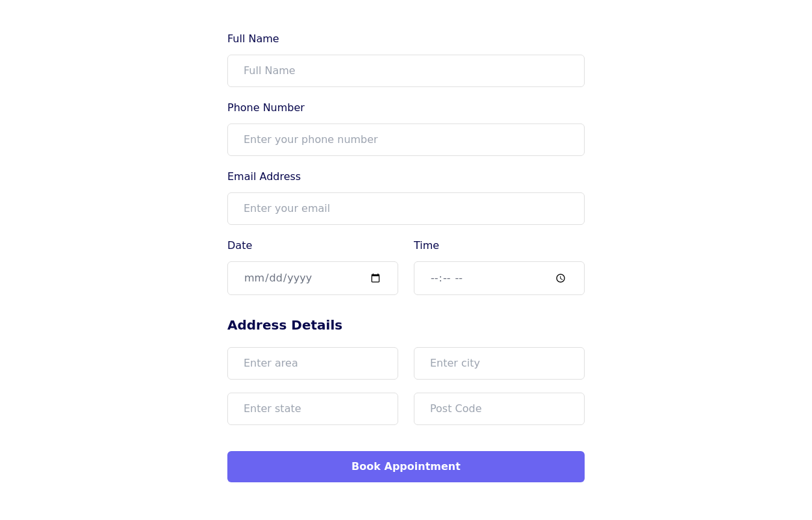
Task: Click the Full Name label text
Action: pyautogui.click(x=253, y=39)
